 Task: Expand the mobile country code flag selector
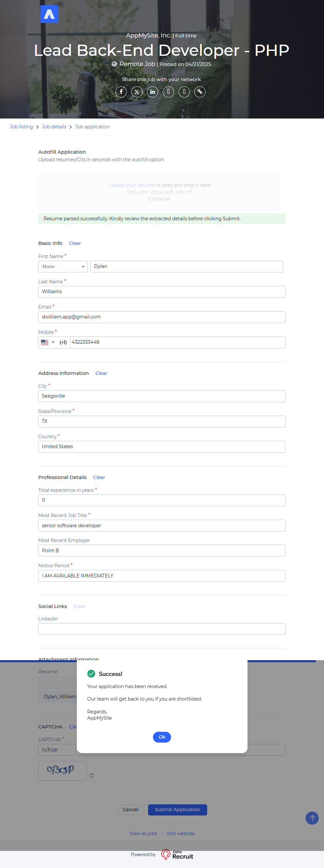[x=48, y=342]
